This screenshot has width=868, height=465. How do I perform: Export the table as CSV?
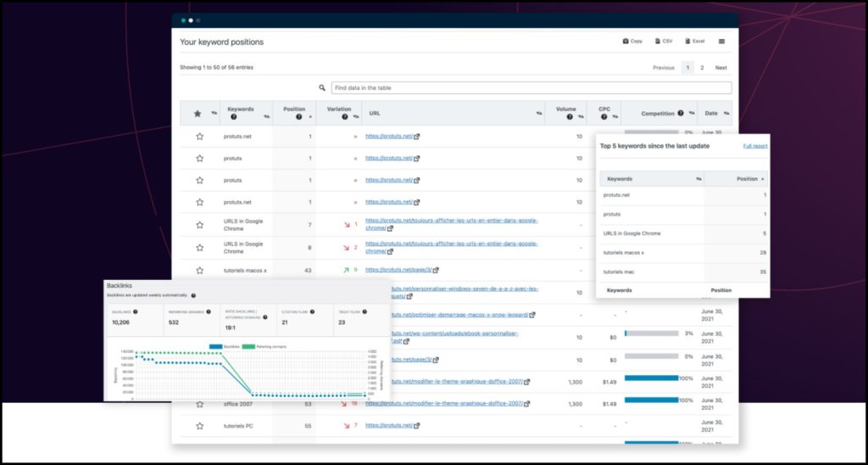[x=663, y=42]
